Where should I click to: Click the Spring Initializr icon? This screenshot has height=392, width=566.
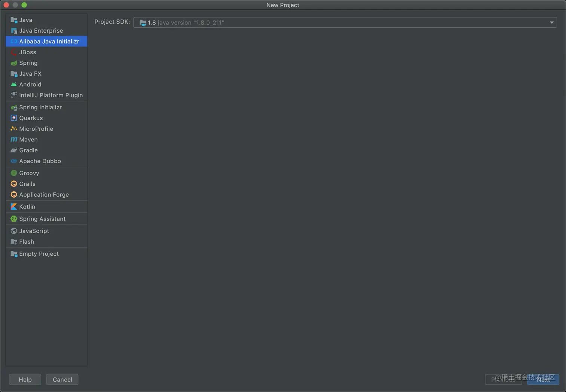[14, 107]
